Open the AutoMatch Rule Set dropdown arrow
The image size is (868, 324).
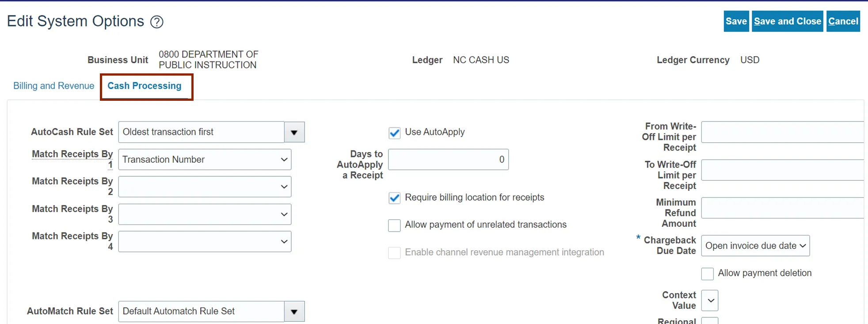[x=294, y=312]
